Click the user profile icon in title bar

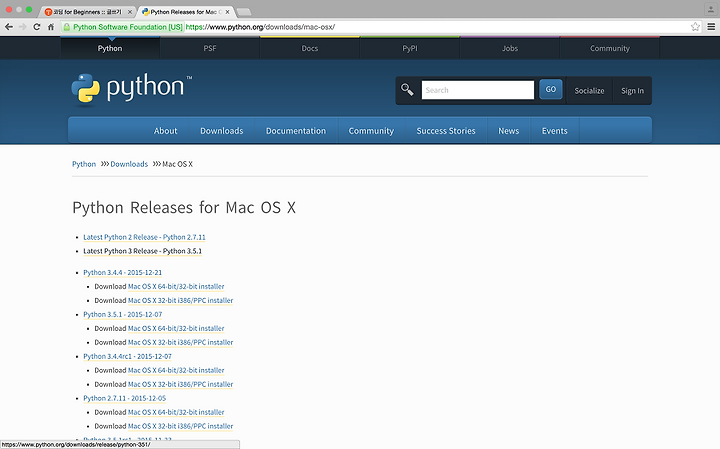click(711, 9)
